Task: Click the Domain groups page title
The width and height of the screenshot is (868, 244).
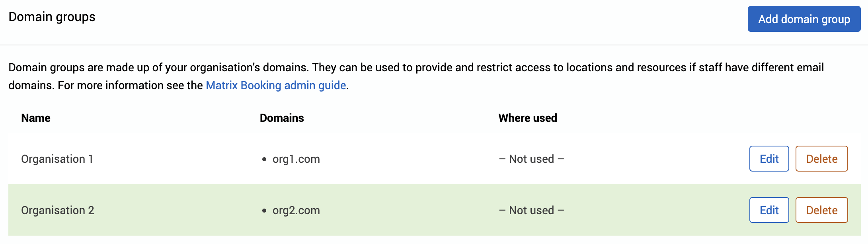Action: click(x=52, y=17)
